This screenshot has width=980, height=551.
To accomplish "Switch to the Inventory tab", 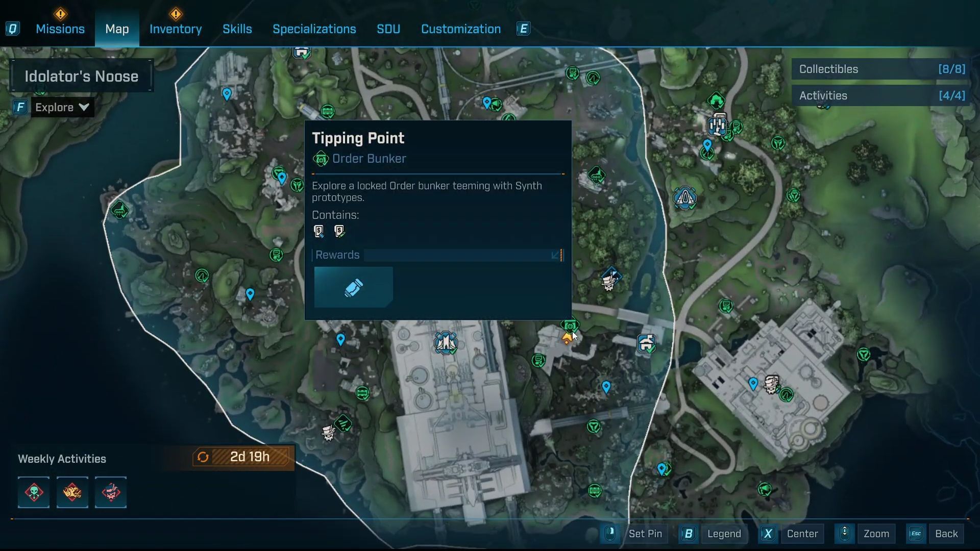I will (176, 29).
